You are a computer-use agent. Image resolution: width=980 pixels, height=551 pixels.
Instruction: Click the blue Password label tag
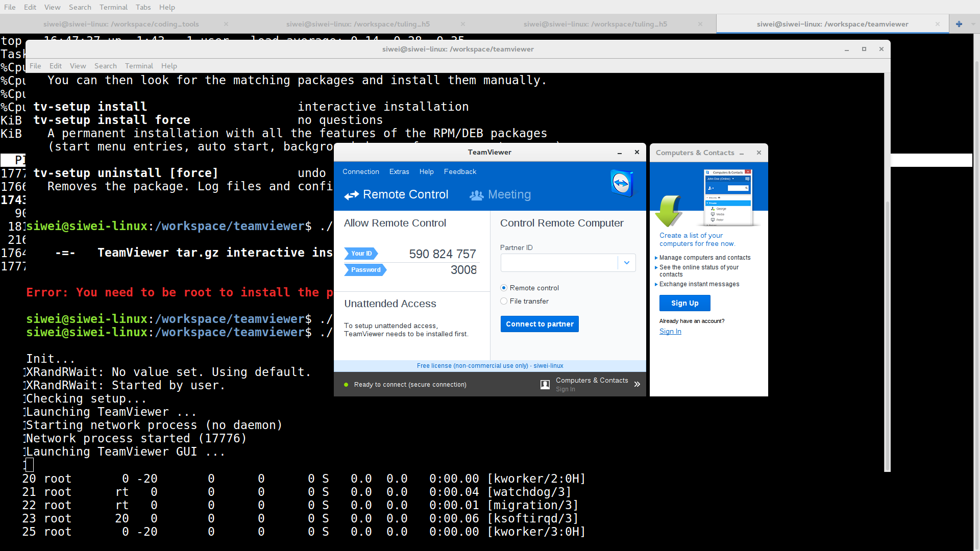click(x=365, y=270)
